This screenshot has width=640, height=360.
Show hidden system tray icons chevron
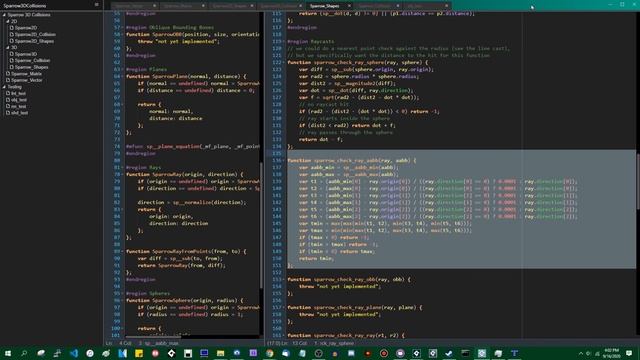tap(580, 353)
